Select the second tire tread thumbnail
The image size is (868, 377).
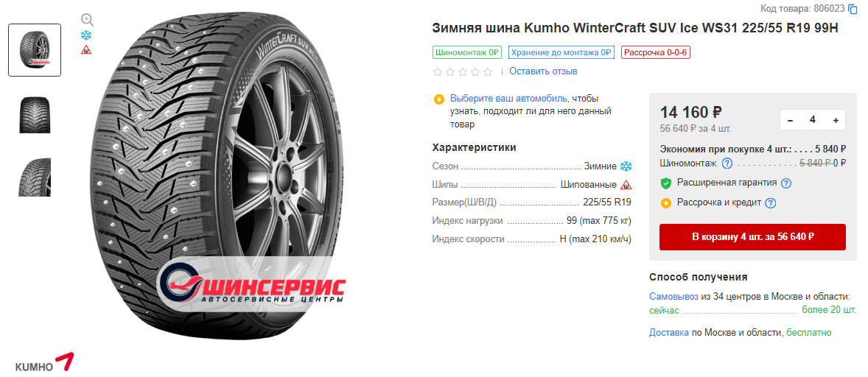pyautogui.click(x=35, y=115)
